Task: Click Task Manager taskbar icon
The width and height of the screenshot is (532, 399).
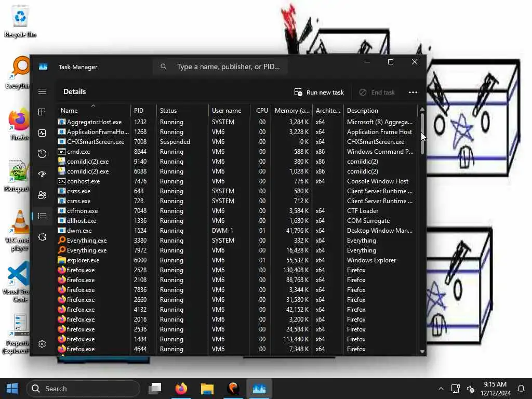Action: [259, 389]
